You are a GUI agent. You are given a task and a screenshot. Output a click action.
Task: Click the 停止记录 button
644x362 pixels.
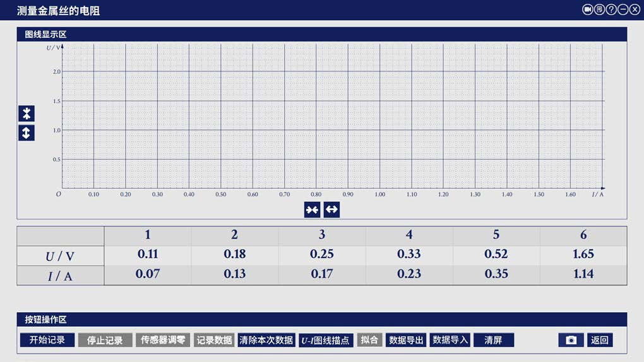[x=105, y=340]
